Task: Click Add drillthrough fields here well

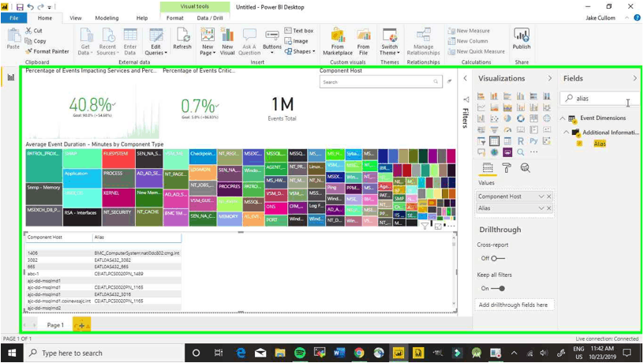Action: point(515,305)
